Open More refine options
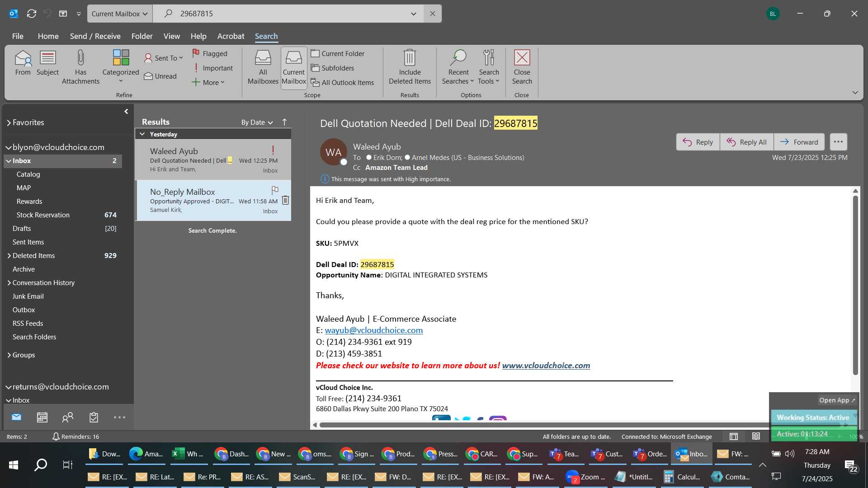Screen dimensions: 868x488 pos(208,82)
